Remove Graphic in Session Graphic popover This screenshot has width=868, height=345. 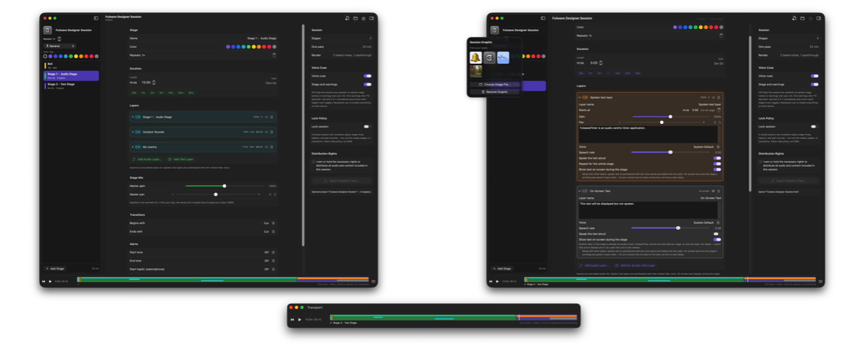point(494,91)
